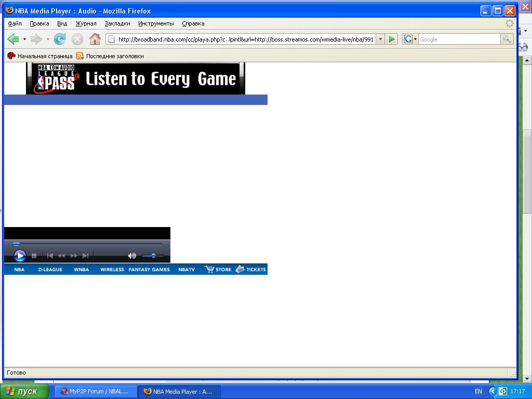This screenshot has width=532, height=399.
Task: Open the Инструменты menu
Action: pyautogui.click(x=156, y=23)
